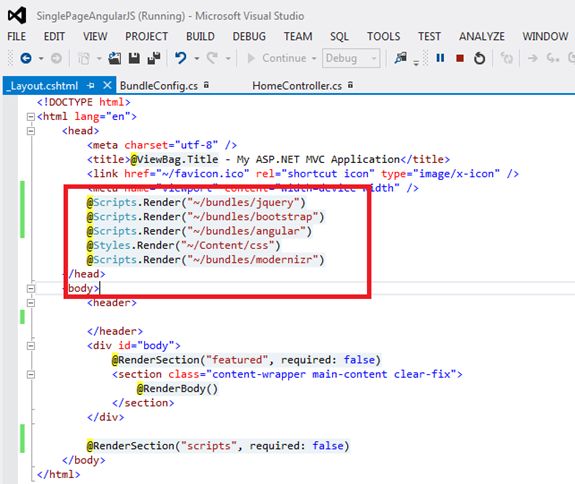Click the single Save disk icon
Image resolution: width=575 pixels, height=484 pixels.
[134, 58]
